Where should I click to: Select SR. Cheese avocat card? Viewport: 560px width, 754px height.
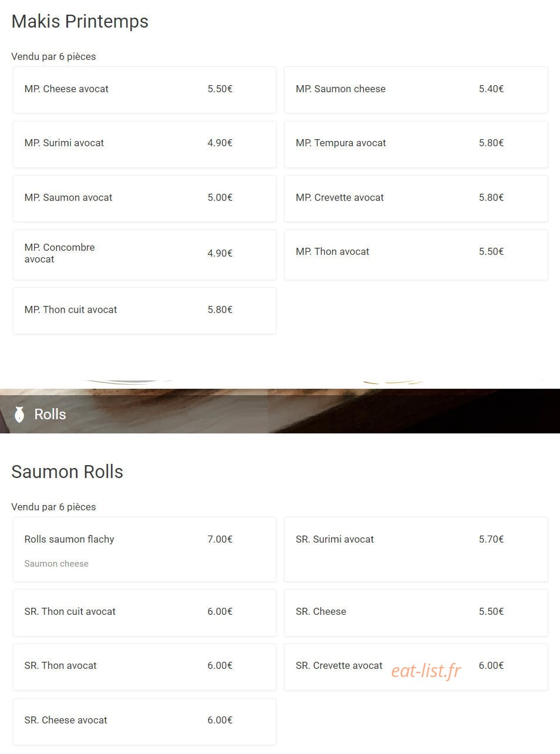tap(144, 722)
